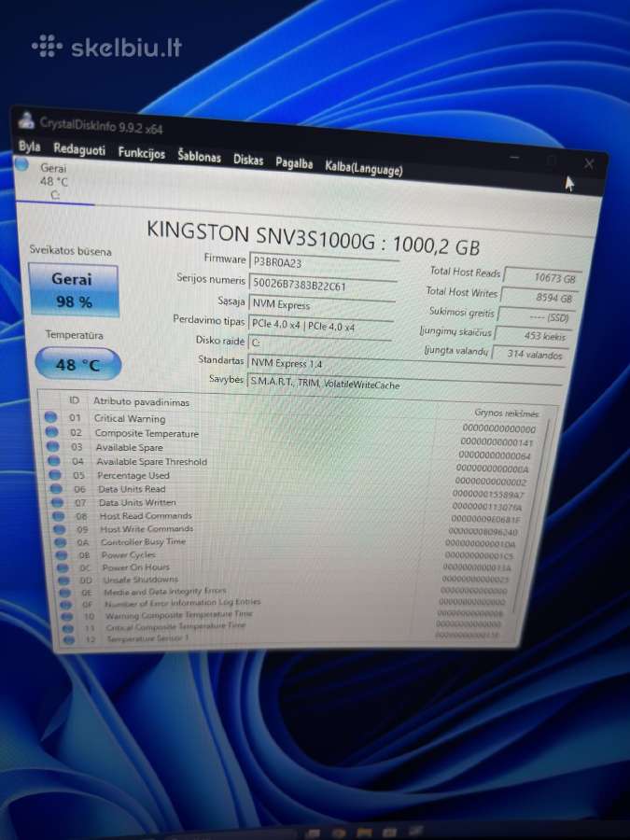Screen dimensions: 630x840
Task: Click status dot for Data Units Written row
Action: click(57, 502)
